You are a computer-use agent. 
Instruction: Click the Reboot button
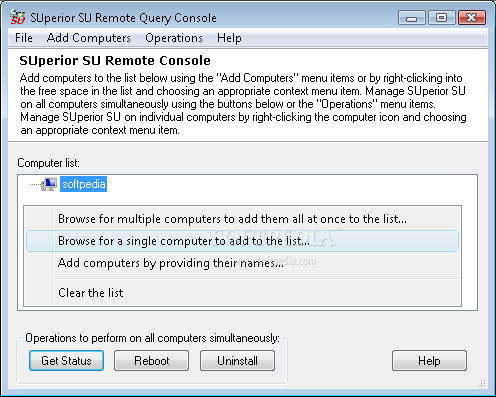click(x=152, y=360)
